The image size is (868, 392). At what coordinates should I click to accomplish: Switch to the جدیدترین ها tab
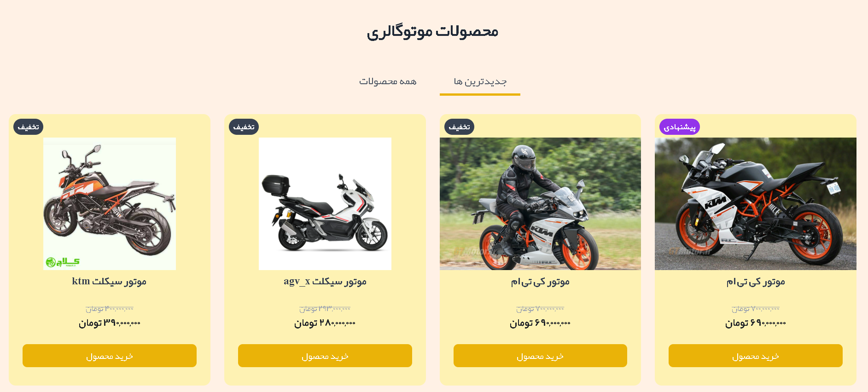tap(480, 81)
